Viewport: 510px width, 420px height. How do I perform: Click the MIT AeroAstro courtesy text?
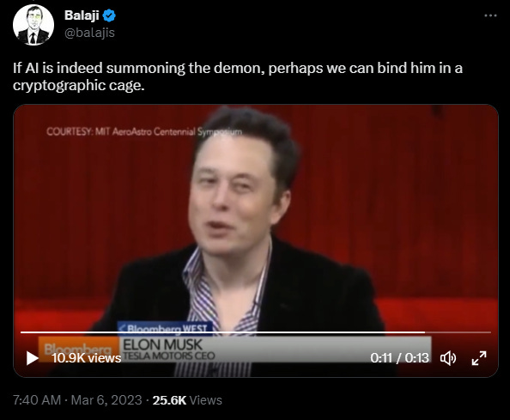[x=144, y=131]
